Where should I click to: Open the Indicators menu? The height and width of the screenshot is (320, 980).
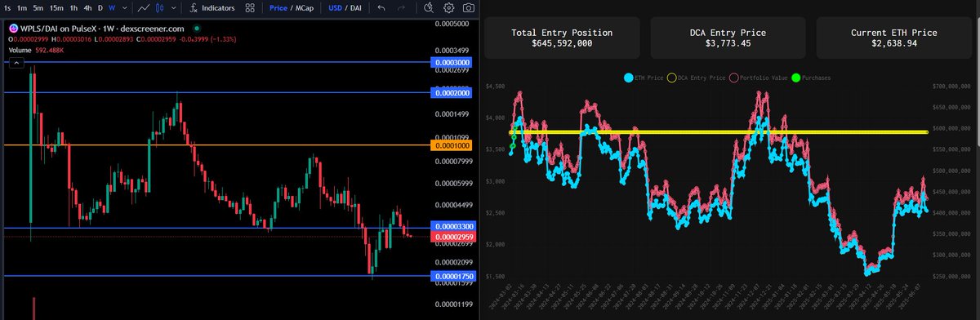pyautogui.click(x=212, y=8)
